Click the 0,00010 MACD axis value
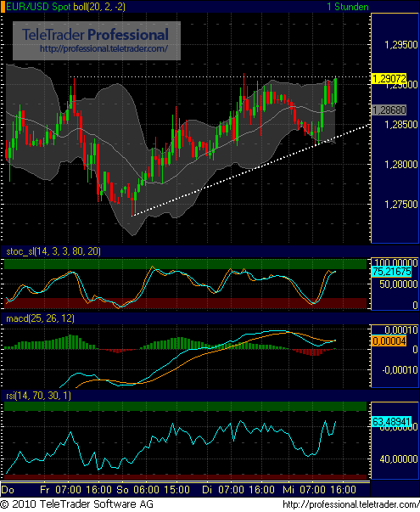This screenshot has height=512, width=420. pos(401,329)
